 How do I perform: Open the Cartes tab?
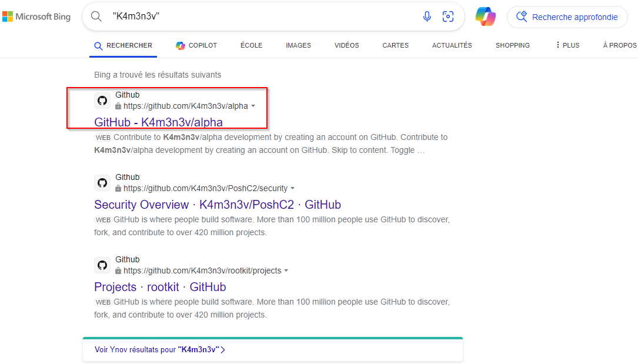tap(395, 45)
